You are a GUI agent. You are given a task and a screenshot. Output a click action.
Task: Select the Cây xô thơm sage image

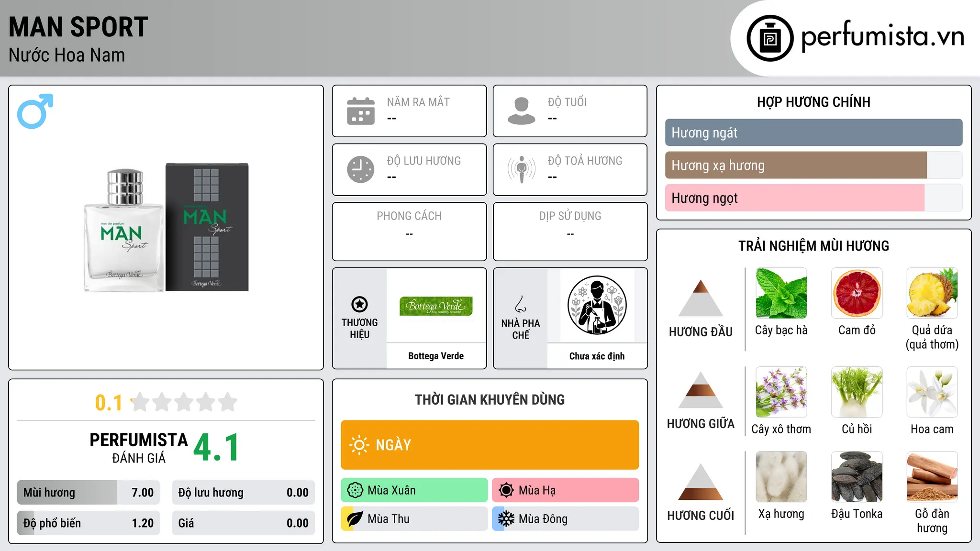click(x=781, y=392)
